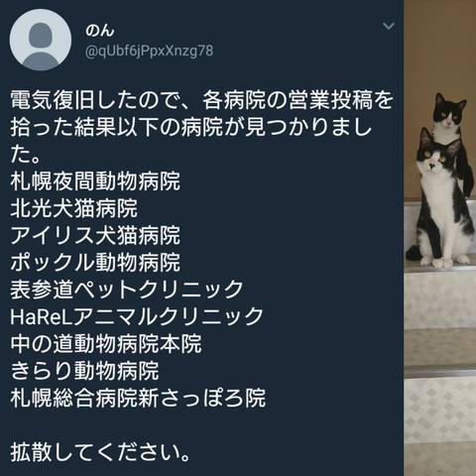Viewport: 476px width, 476px height.
Task: Click HaReLアニマルクリニック in the tweet
Action: pos(137,316)
